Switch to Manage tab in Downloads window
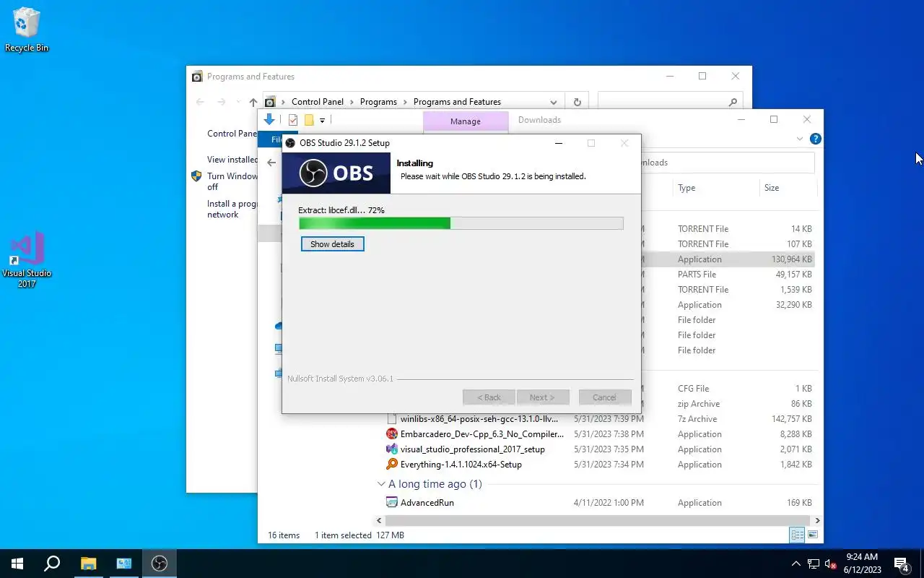924x578 pixels. click(x=465, y=121)
